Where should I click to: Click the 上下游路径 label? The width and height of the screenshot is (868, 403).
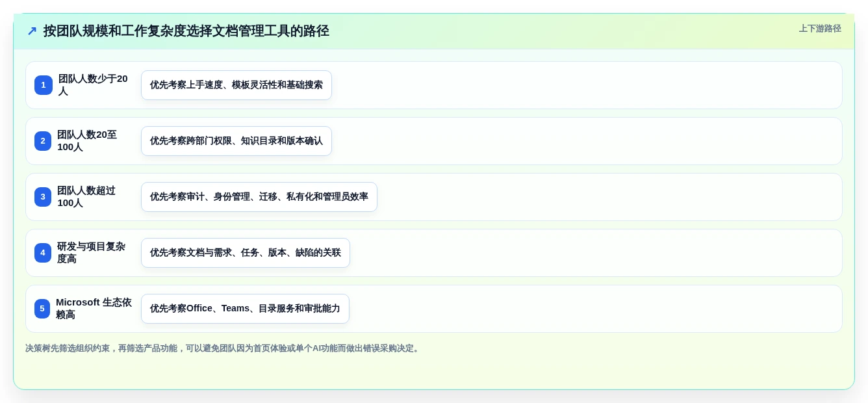(x=820, y=29)
